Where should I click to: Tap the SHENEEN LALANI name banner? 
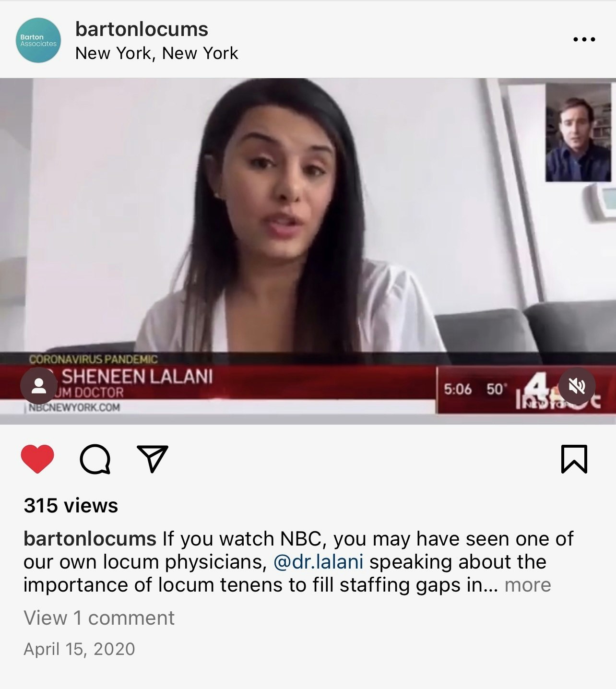[x=137, y=376]
